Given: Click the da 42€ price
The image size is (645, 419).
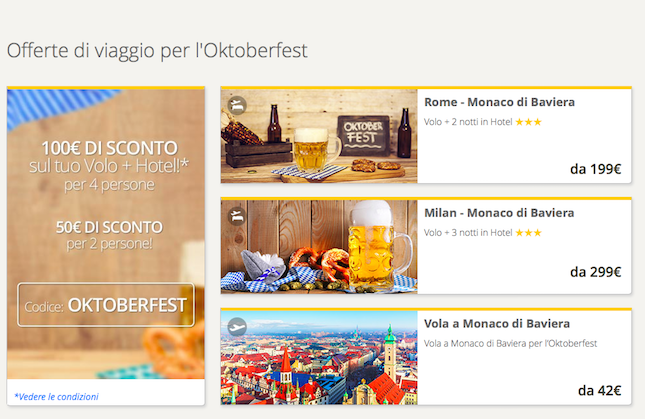Looking at the screenshot, I should (599, 390).
